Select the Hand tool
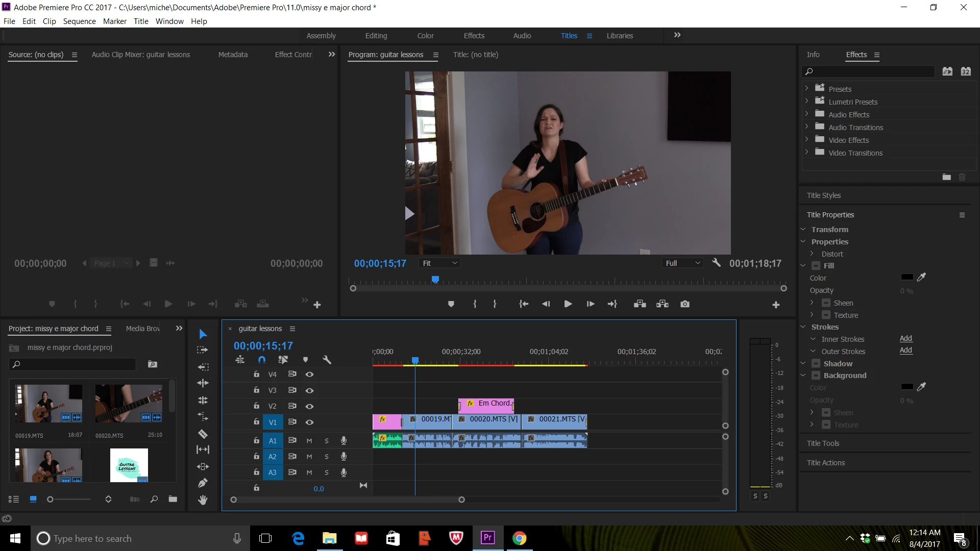Viewport: 980px width, 551px height. [x=203, y=500]
